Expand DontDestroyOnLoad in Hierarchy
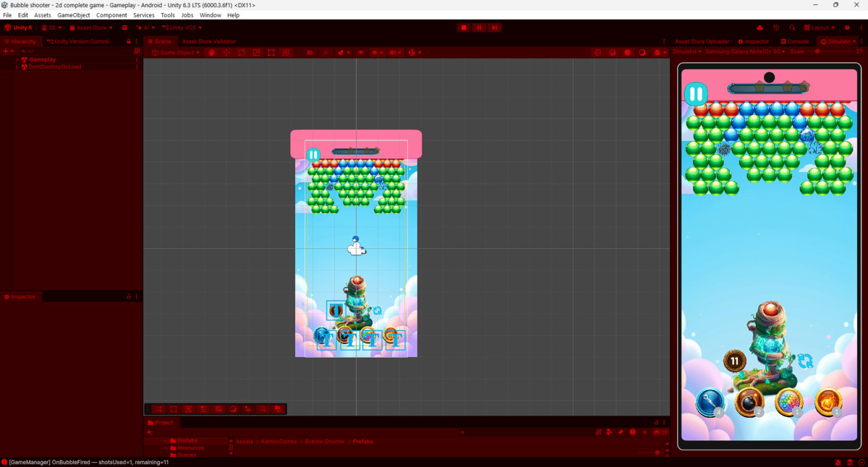Viewport: 868px width, 467px height. pos(17,67)
